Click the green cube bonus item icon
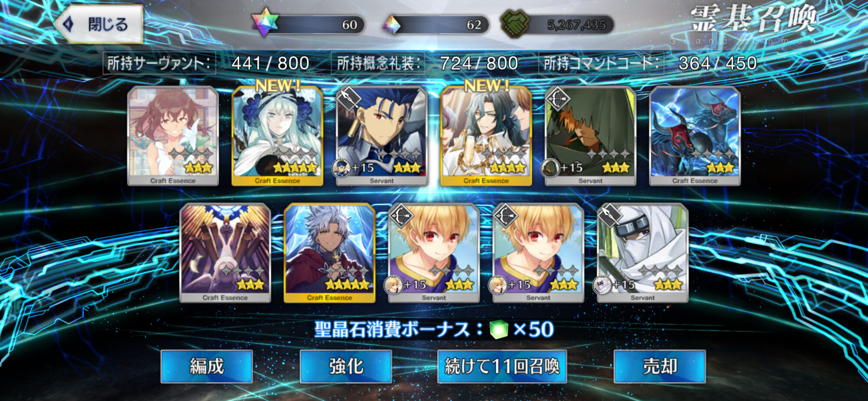 (499, 329)
